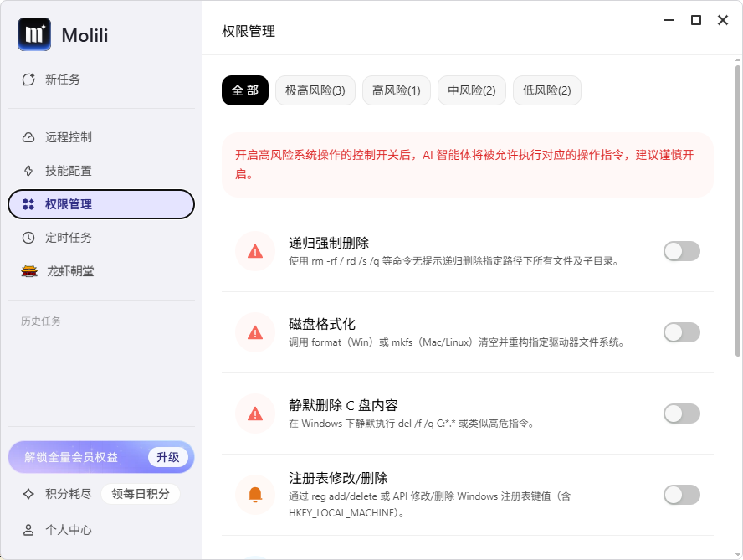Click the 升级 upgrade button
Image resolution: width=743 pixels, height=560 pixels.
(167, 457)
